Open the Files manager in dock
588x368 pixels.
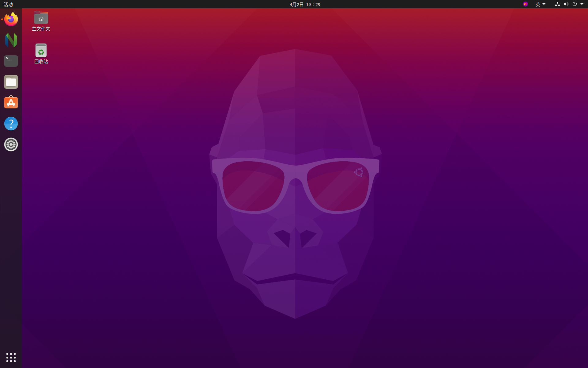tap(11, 82)
